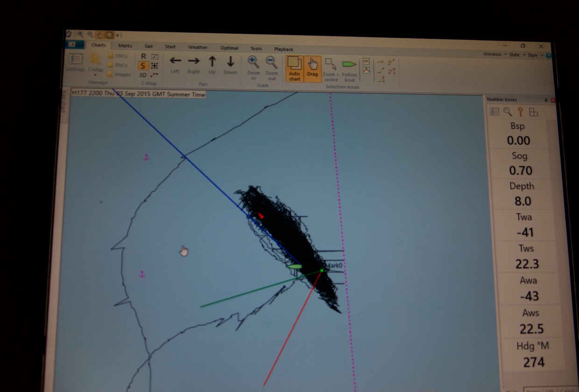Click the lower small chart image icon
Viewport: 579px width, 392px height.
click(x=367, y=71)
